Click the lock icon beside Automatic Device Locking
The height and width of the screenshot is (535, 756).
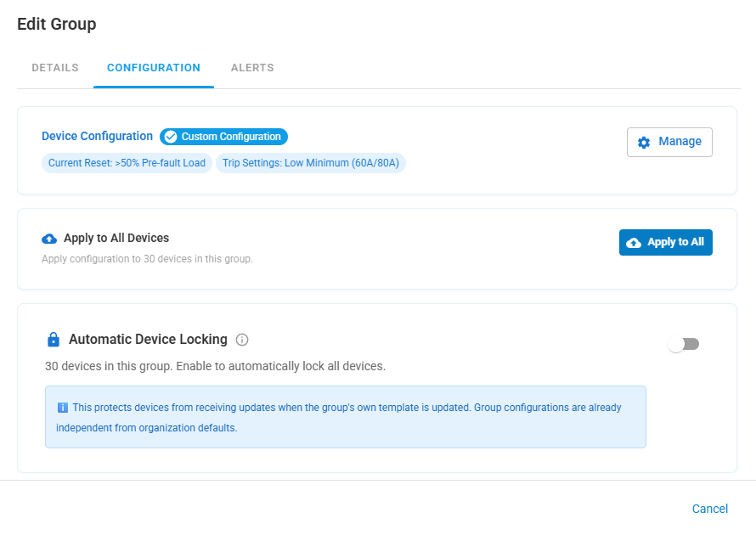(54, 340)
